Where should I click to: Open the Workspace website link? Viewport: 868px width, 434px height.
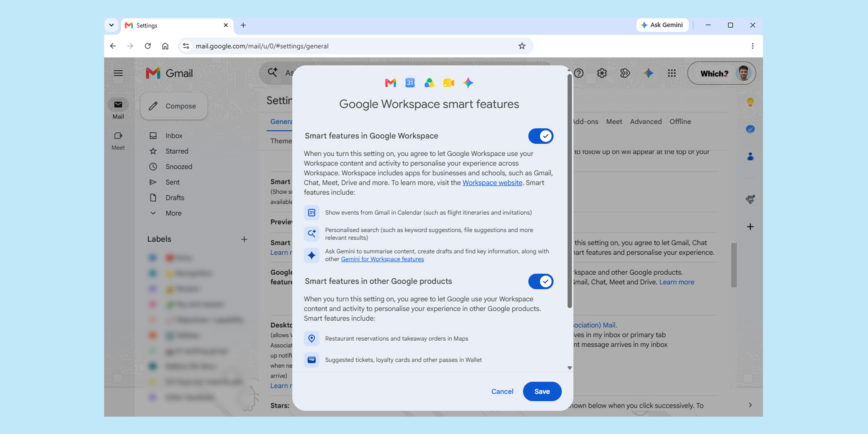point(492,183)
